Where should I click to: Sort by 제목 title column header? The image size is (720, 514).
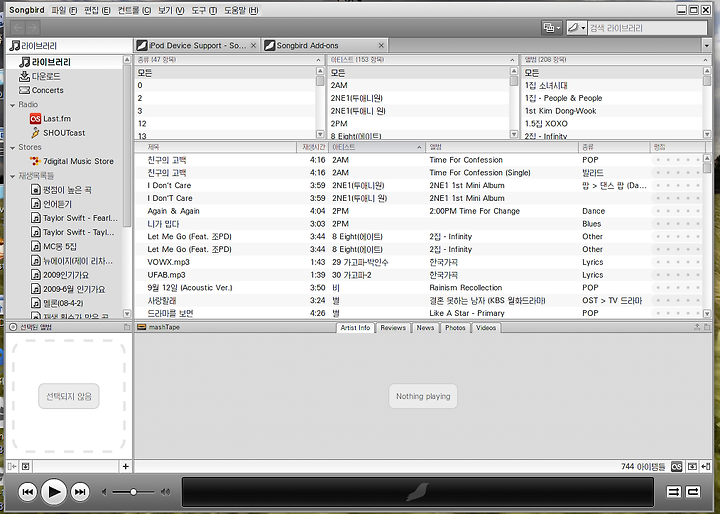pyautogui.click(x=216, y=147)
